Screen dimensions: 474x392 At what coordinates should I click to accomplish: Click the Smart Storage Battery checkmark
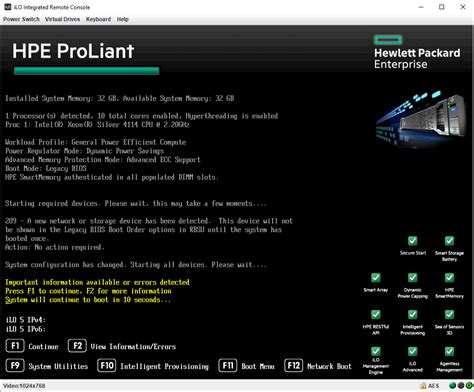pyautogui.click(x=449, y=241)
